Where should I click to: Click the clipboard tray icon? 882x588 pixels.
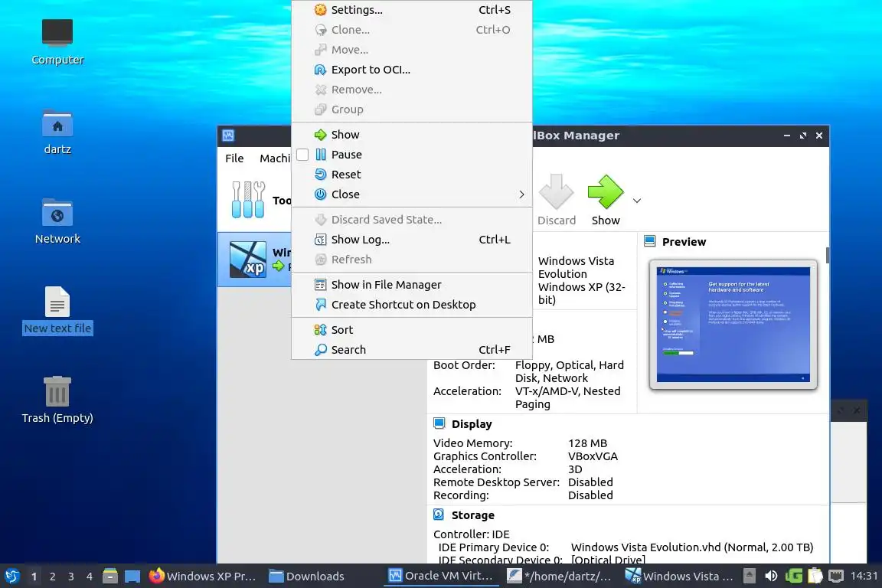(x=815, y=577)
